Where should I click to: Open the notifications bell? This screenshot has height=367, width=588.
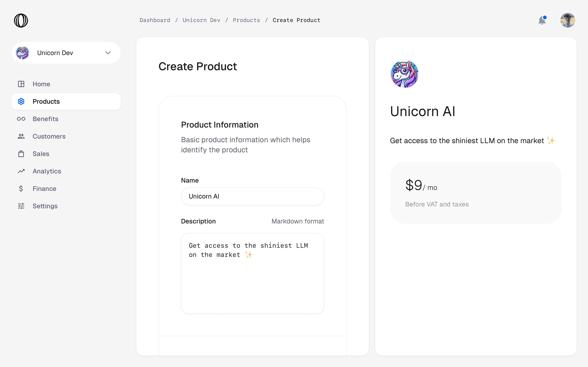542,20
